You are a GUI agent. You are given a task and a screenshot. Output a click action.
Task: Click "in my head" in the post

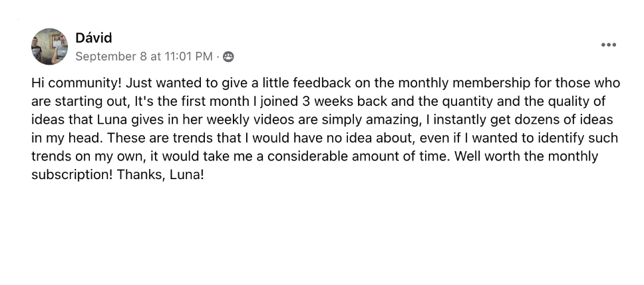[x=62, y=139]
